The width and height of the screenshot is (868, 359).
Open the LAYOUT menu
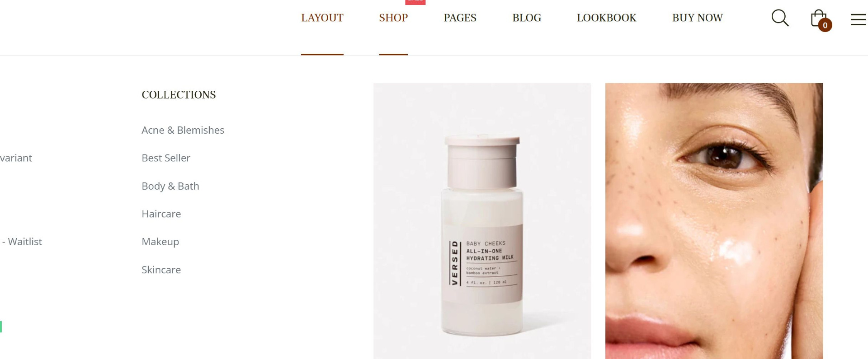[322, 18]
